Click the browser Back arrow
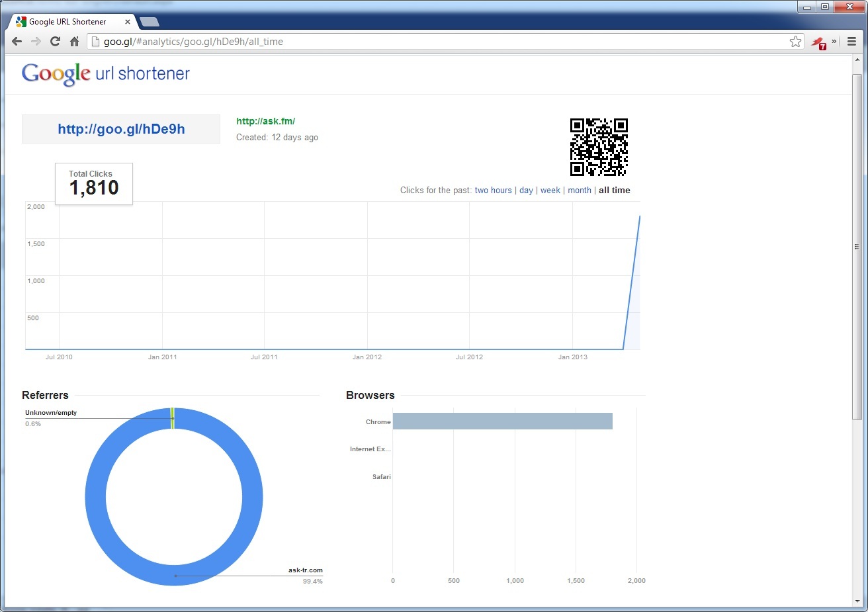The image size is (868, 612). pyautogui.click(x=17, y=41)
